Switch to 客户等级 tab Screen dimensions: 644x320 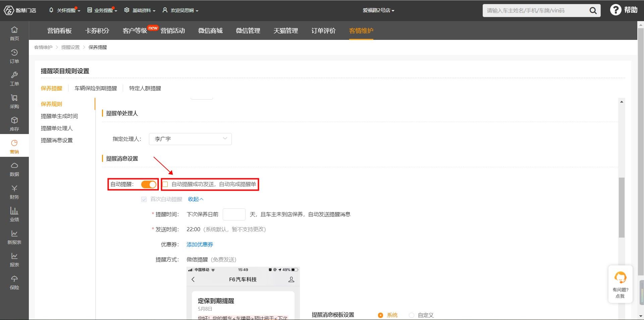tap(135, 30)
